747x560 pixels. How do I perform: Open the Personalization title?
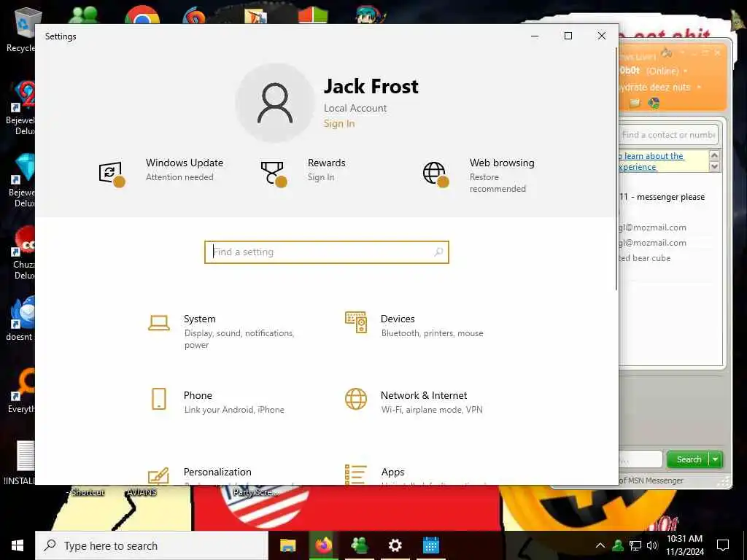tap(217, 472)
